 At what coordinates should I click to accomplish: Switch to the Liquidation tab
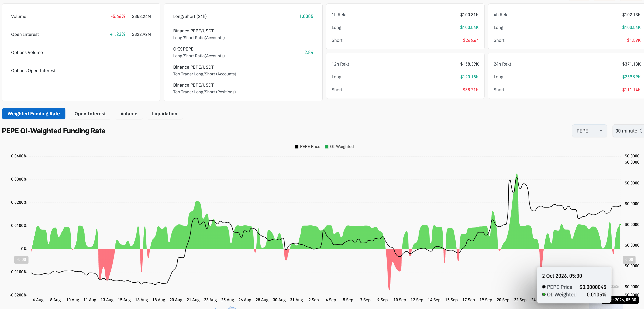coord(164,114)
